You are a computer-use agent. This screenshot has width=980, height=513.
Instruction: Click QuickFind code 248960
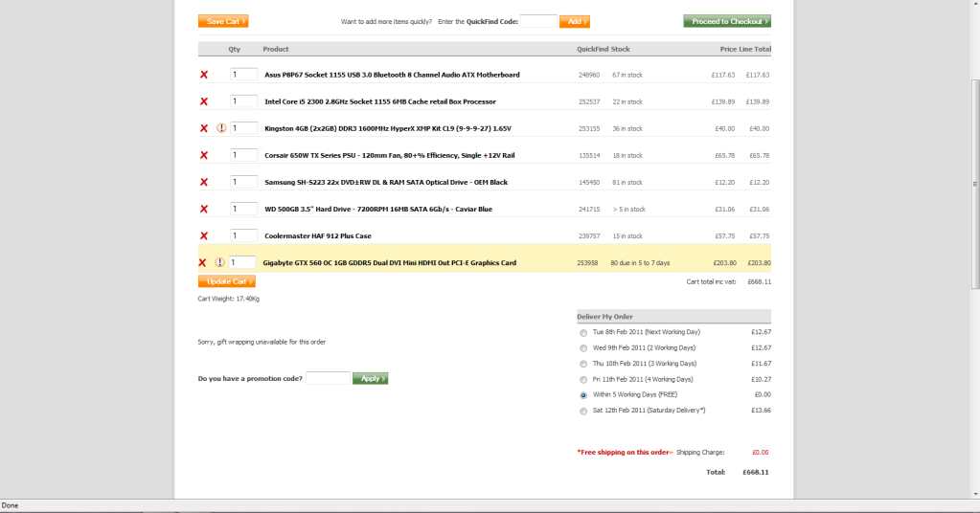tap(589, 75)
